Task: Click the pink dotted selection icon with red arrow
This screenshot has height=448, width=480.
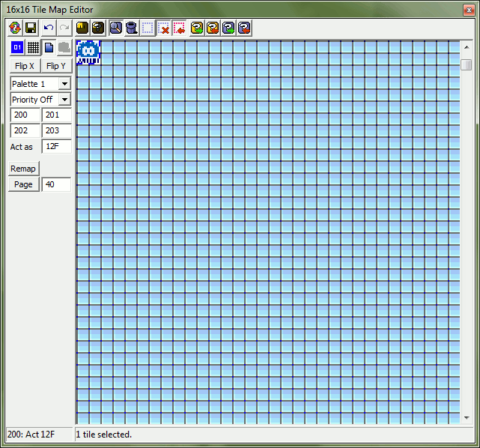Action: coord(179,28)
